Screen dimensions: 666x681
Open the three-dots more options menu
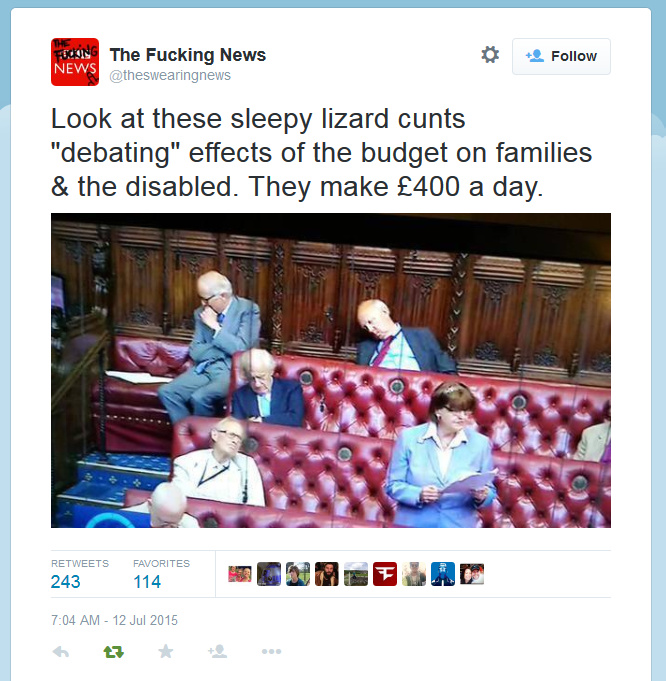[x=272, y=651]
